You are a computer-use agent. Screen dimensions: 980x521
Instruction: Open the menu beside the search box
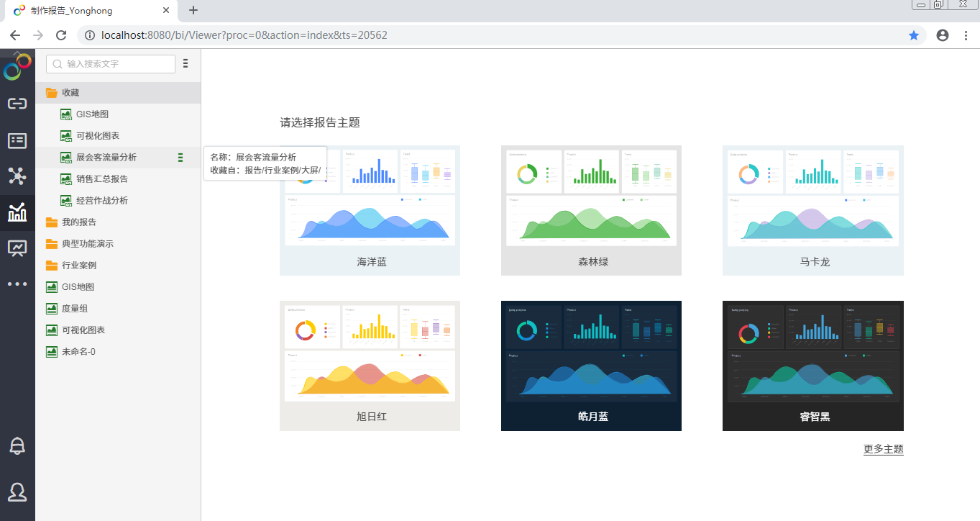point(186,64)
